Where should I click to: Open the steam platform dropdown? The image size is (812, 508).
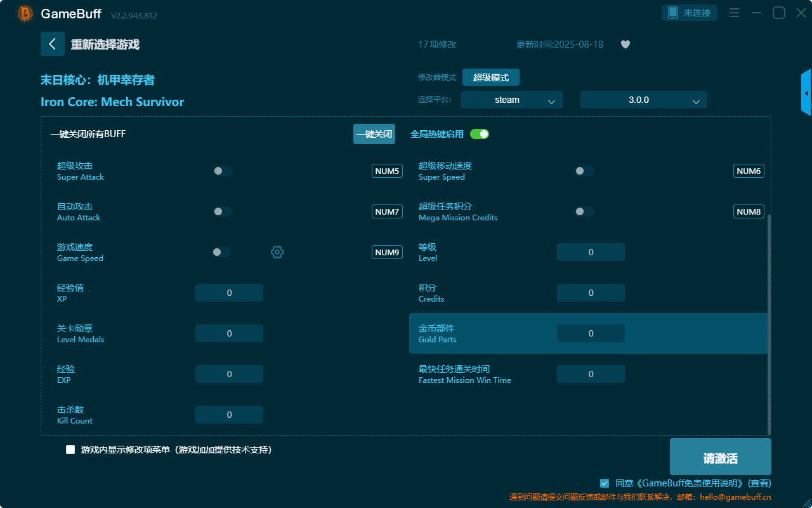512,100
